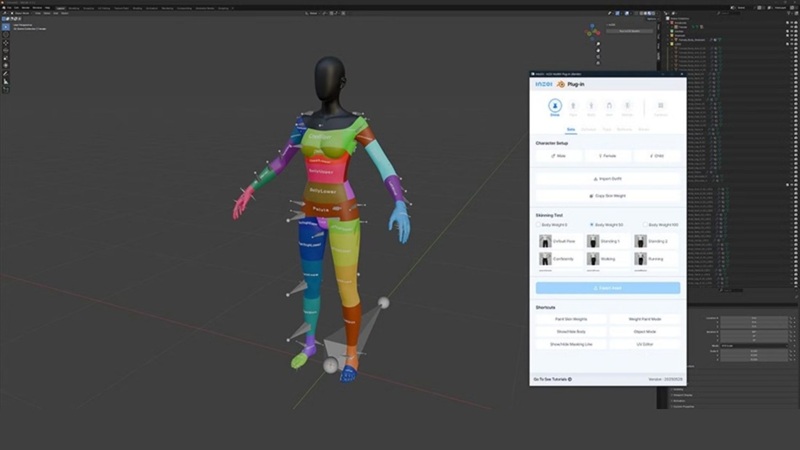Click the Import Outfit button

point(607,178)
